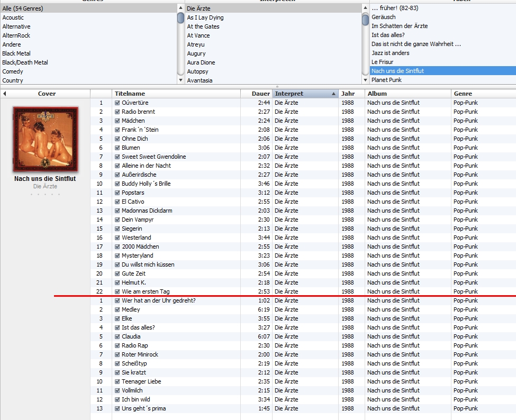The height and width of the screenshot is (420, 516).
Task: Click the Nach uns die Sintflut cover artwork
Action: point(46,139)
